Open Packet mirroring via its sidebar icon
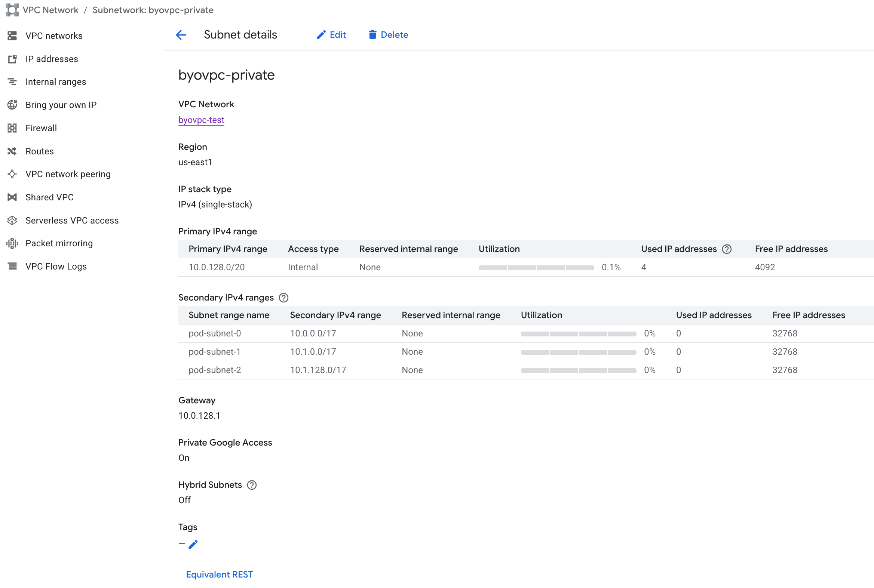The height and width of the screenshot is (588, 874). coord(12,243)
